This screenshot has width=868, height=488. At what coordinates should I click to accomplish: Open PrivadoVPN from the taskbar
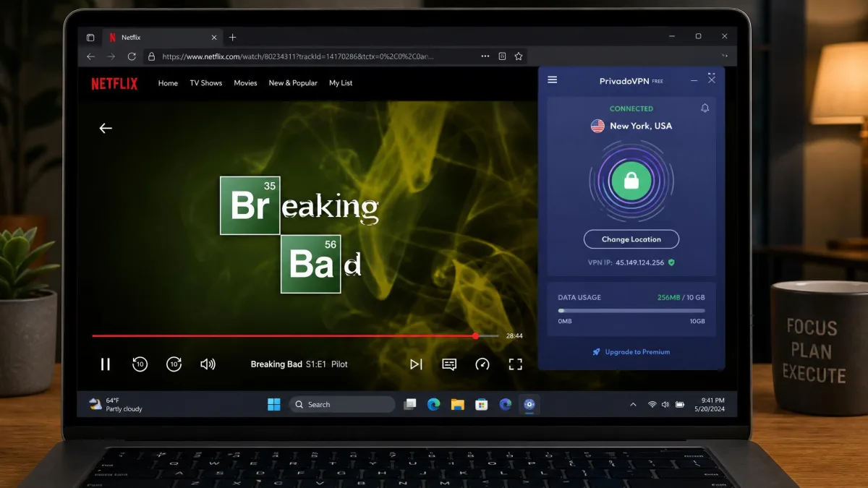pyautogui.click(x=529, y=405)
